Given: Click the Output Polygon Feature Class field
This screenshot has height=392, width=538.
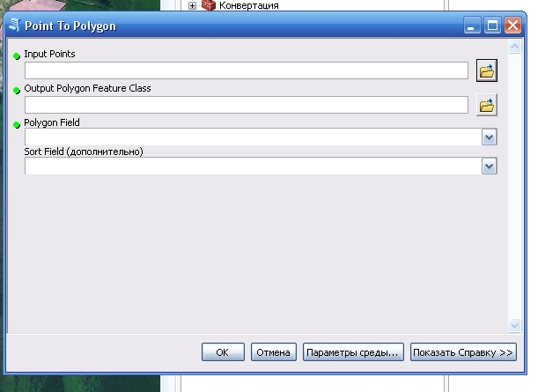Looking at the screenshot, I should pos(247,105).
